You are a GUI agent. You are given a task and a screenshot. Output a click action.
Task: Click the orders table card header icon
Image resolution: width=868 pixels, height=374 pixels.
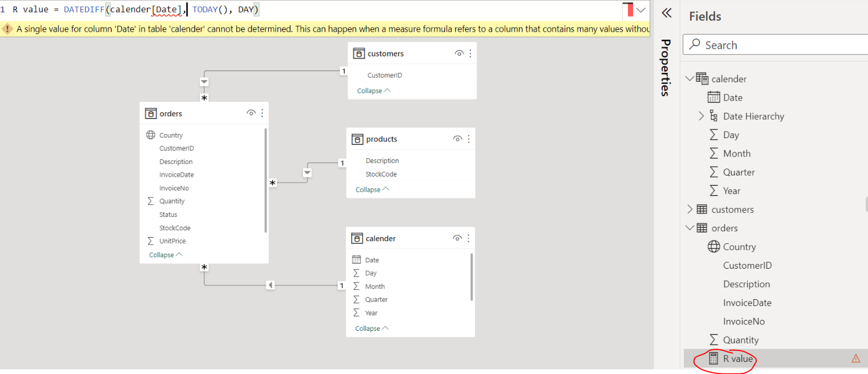pos(151,113)
